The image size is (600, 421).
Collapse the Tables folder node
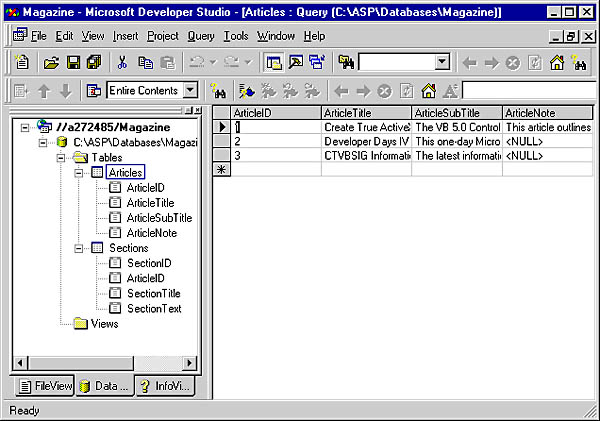click(61, 158)
